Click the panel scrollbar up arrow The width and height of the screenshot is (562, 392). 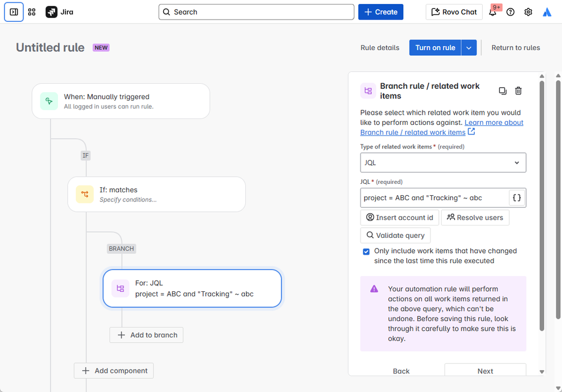coord(542,76)
